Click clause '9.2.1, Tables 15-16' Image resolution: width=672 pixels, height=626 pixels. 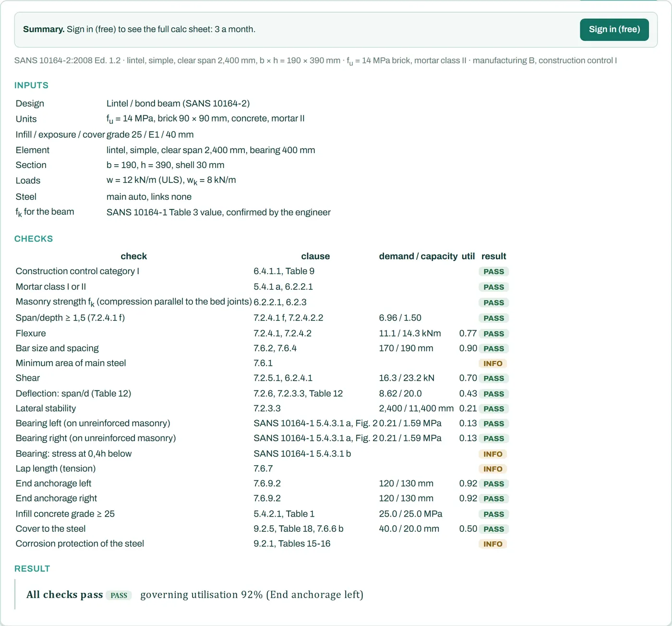click(292, 543)
